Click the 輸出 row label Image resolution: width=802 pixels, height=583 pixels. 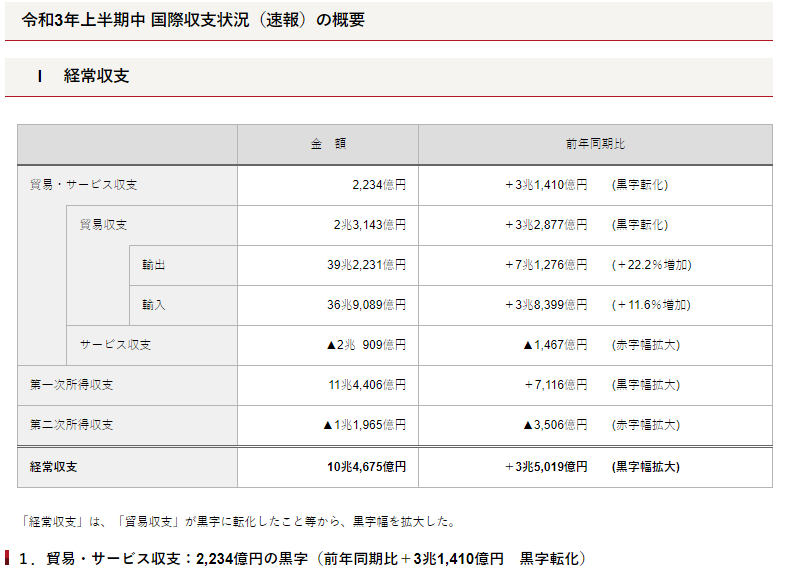point(154,265)
